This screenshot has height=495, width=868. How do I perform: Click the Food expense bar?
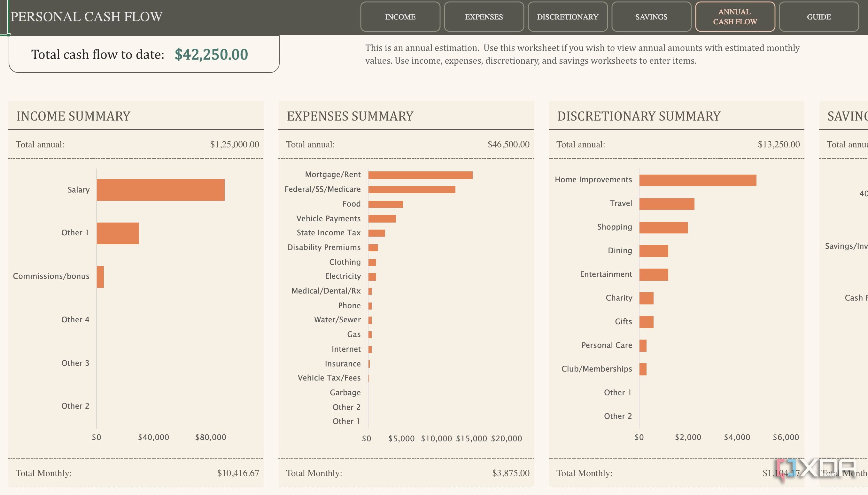[386, 204]
